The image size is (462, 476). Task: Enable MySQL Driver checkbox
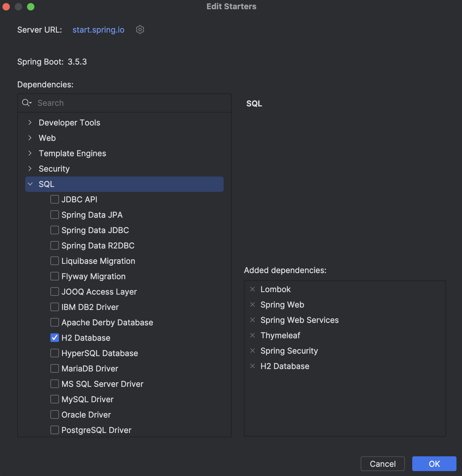pyautogui.click(x=55, y=399)
